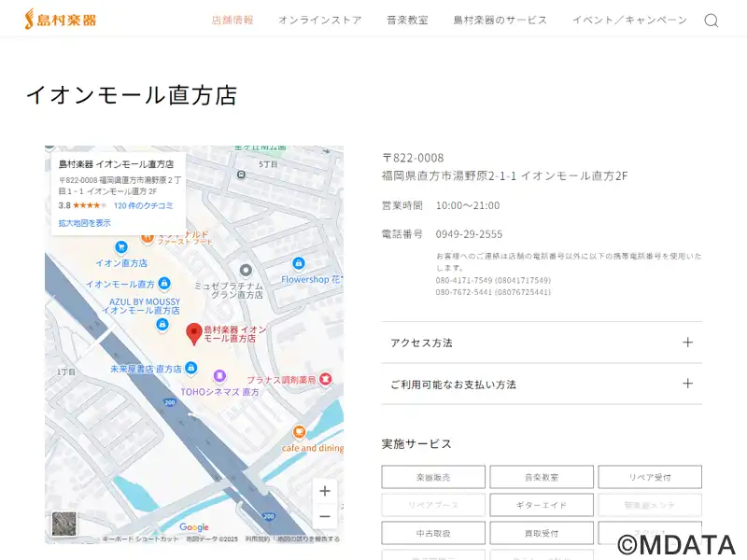Viewport: 747px width, 560px height.
Task: Click the 拡大地図を表示 link
Action: click(x=84, y=222)
